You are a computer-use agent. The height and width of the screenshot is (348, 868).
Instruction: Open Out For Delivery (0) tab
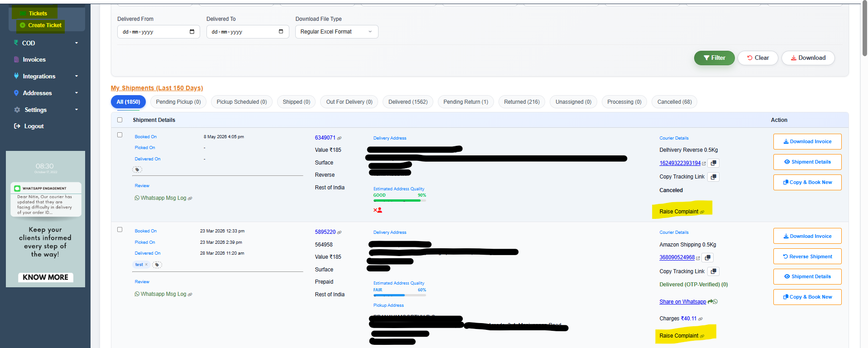point(350,102)
